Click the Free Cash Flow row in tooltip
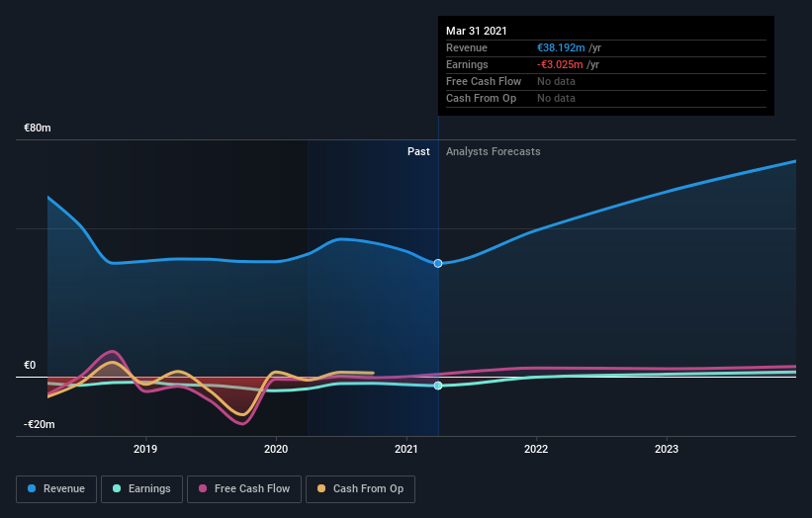 [x=606, y=82]
